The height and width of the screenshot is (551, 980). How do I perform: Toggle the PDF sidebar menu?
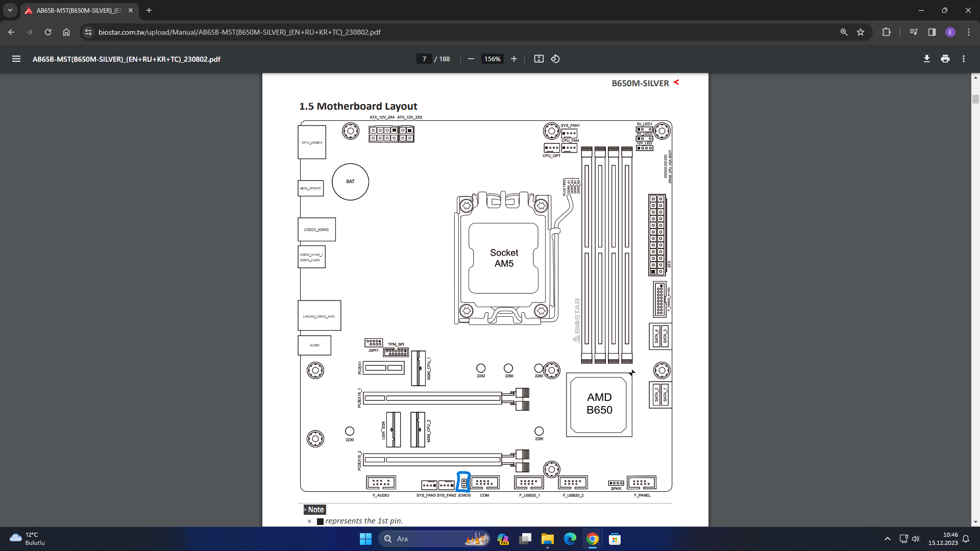(16, 59)
